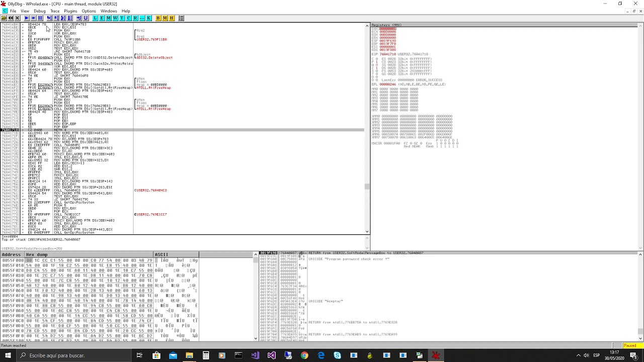
Task: Start trace into
Action: click(63, 18)
